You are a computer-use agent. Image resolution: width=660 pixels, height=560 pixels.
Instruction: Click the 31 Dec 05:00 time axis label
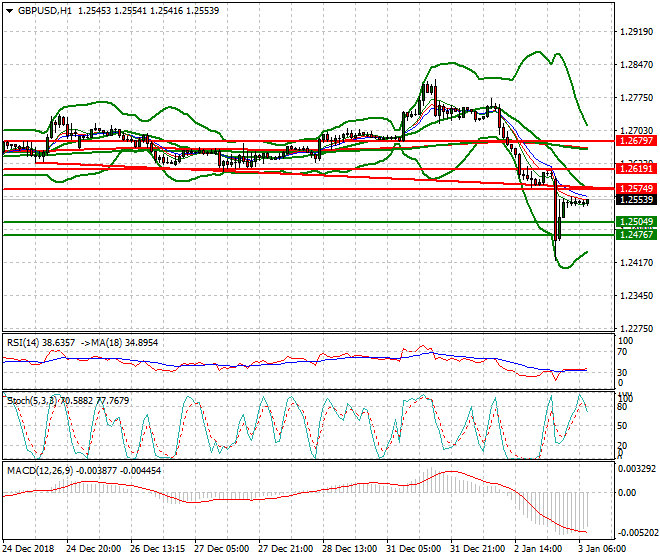click(413, 549)
